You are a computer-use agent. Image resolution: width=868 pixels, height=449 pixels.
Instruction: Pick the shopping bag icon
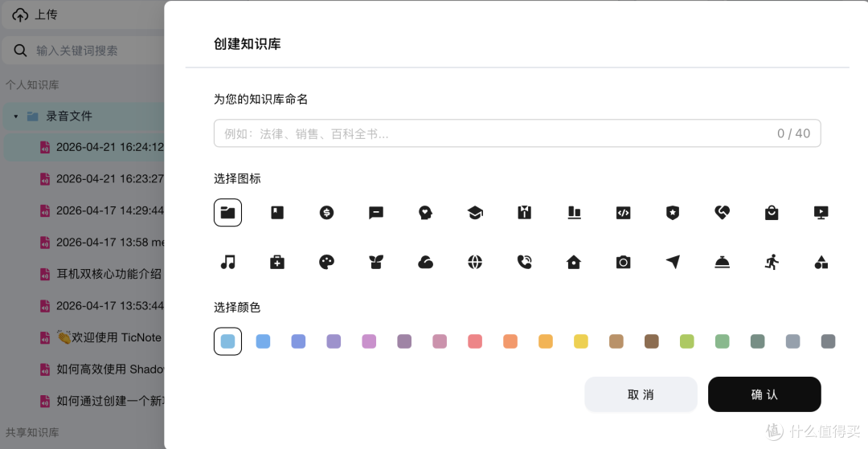pos(772,212)
